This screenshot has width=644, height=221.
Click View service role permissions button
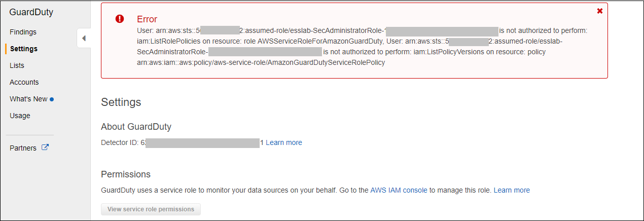[x=151, y=209]
